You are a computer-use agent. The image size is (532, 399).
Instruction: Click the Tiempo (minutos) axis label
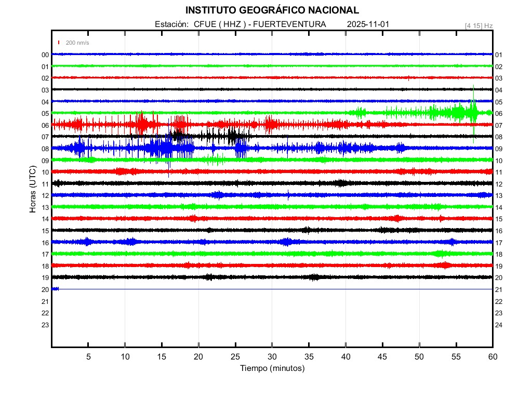pyautogui.click(x=272, y=368)
